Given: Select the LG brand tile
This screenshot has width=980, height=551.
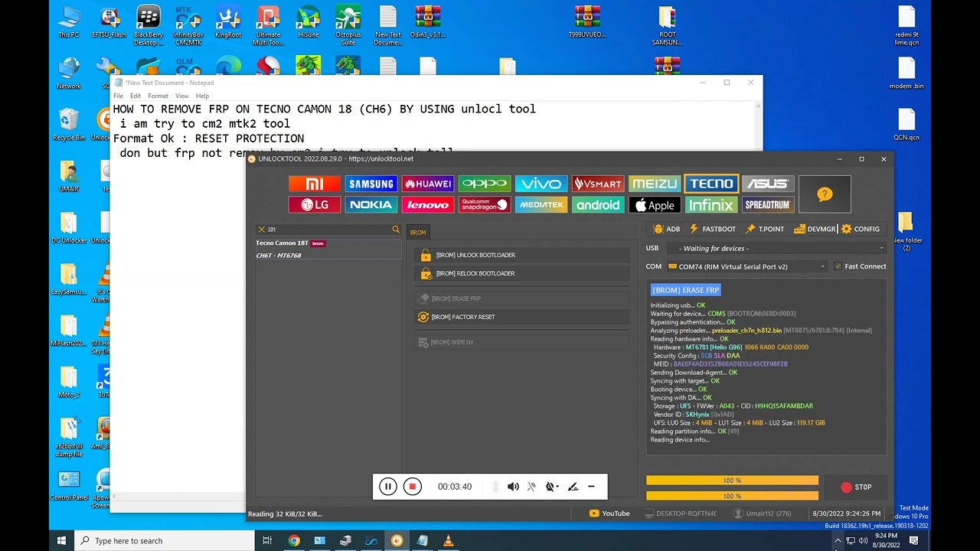Looking at the screenshot, I should (314, 204).
